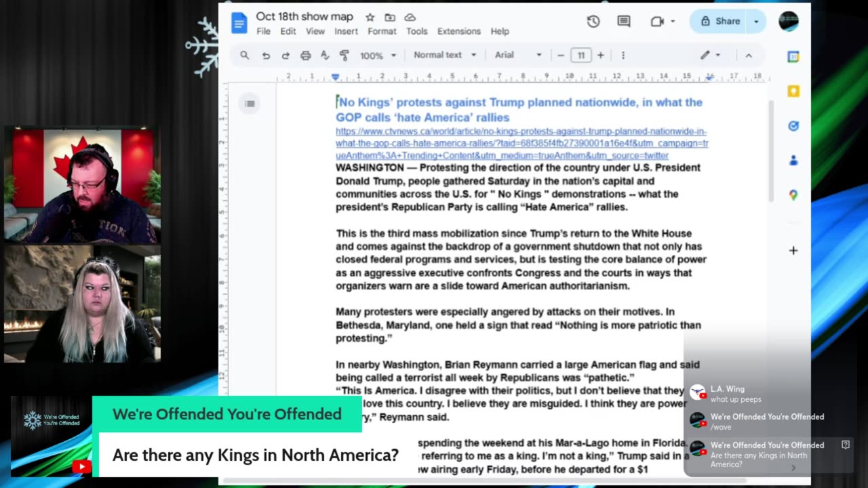Activate the paint format tool

(344, 56)
